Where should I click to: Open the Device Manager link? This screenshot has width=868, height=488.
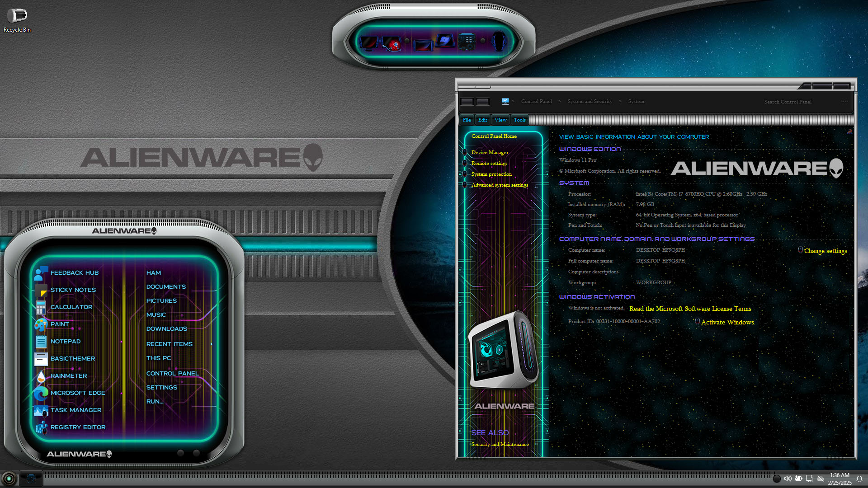coord(490,153)
